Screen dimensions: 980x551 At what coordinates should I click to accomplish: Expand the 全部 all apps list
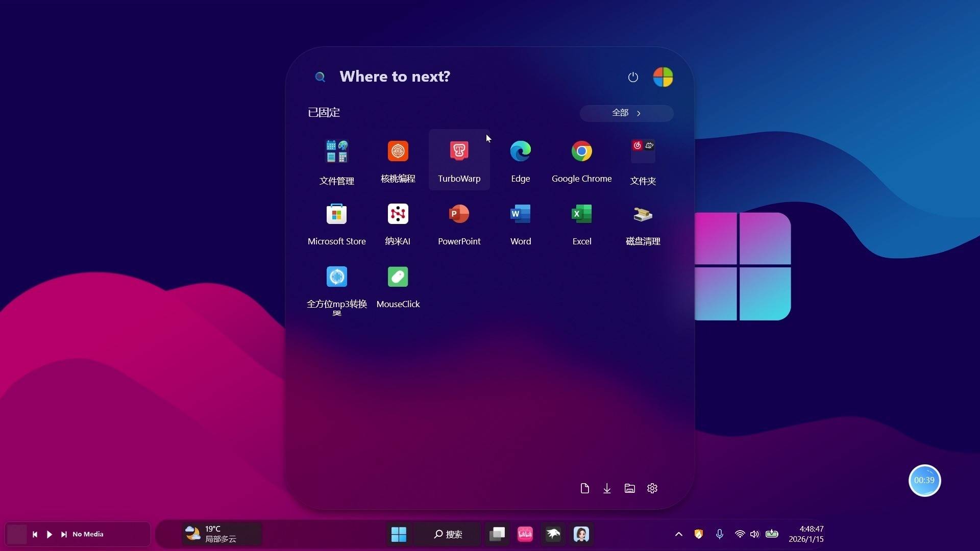click(626, 113)
